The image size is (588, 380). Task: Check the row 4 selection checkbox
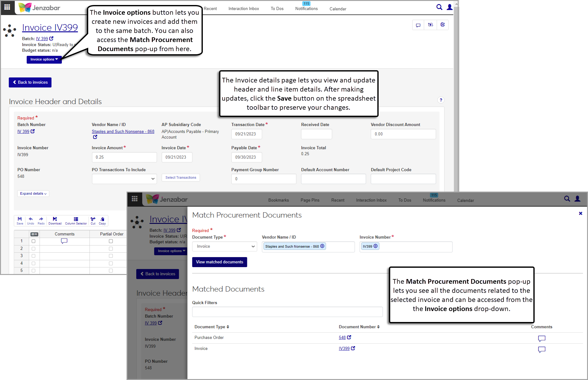(x=34, y=263)
